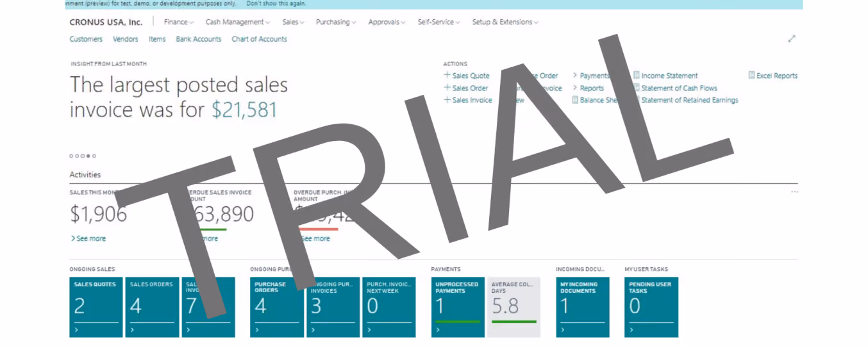Click the Ongoing Sales group label
The height and width of the screenshot is (346, 868).
(92, 269)
